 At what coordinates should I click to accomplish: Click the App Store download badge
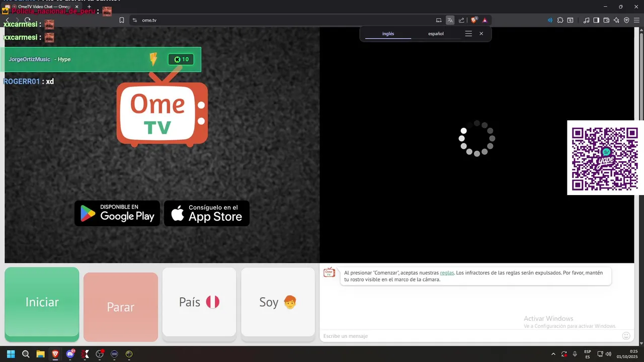coord(207,213)
